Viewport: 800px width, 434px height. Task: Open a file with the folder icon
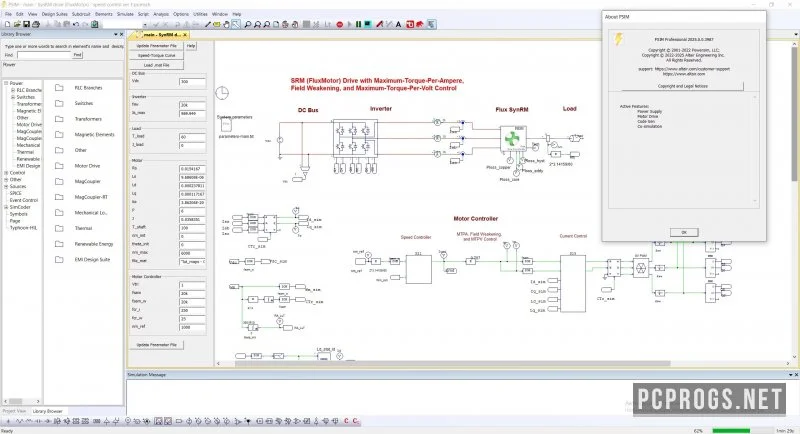17,24
